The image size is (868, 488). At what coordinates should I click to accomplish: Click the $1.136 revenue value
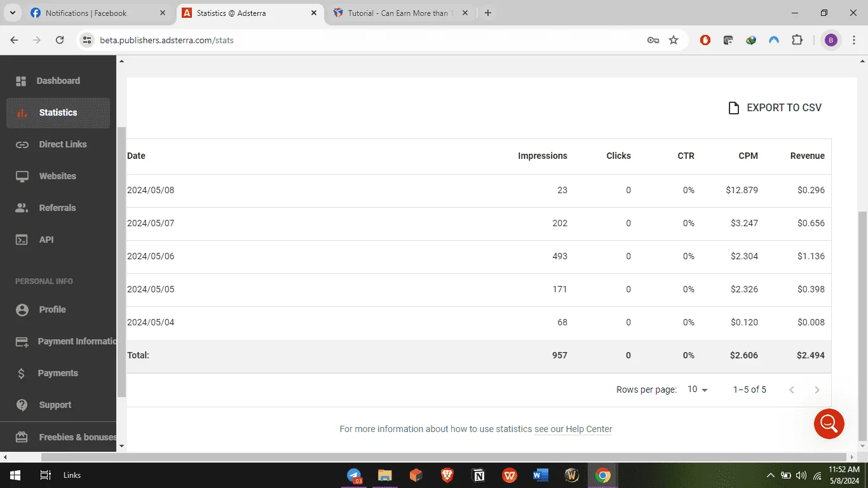[x=811, y=256]
